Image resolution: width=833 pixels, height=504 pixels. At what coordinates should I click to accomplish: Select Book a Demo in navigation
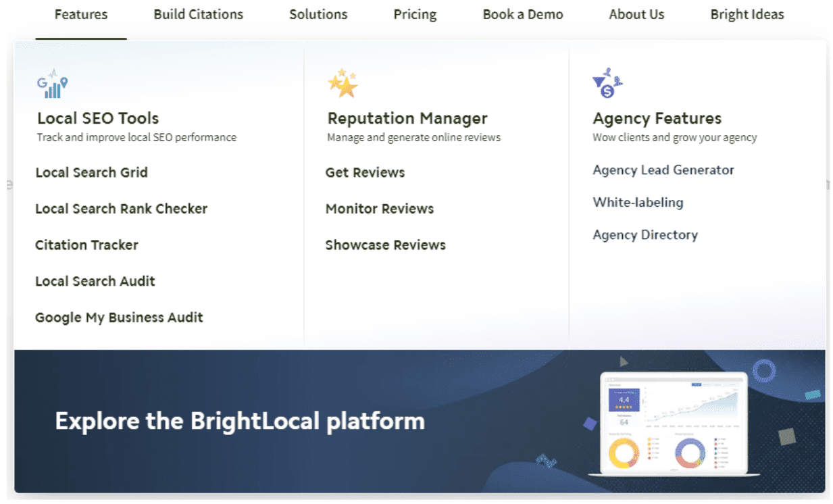pyautogui.click(x=523, y=14)
